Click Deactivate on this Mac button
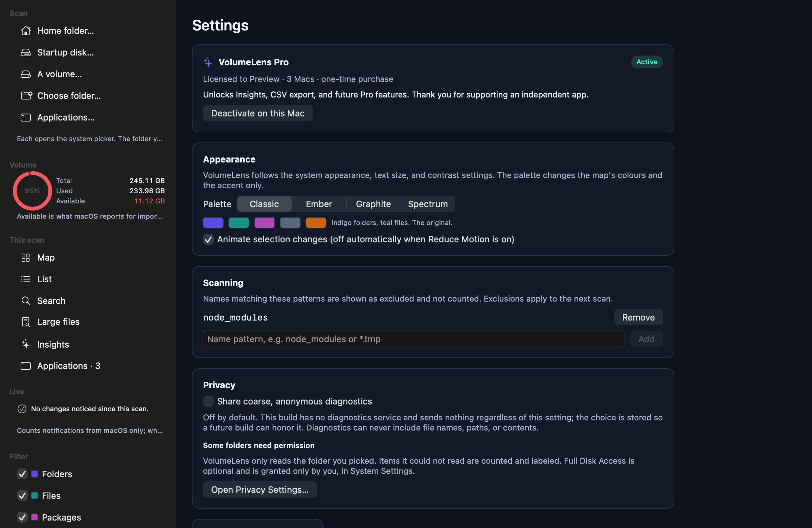The width and height of the screenshot is (812, 528). [x=258, y=113]
